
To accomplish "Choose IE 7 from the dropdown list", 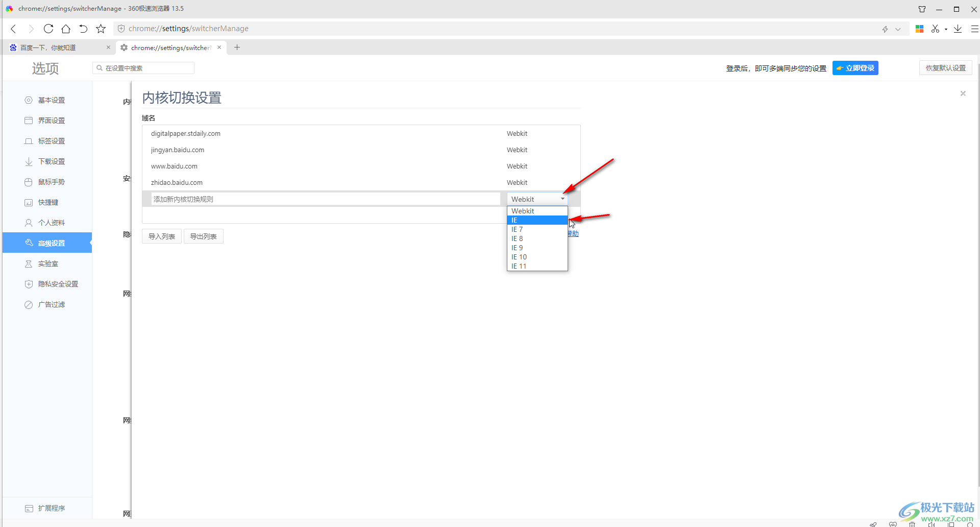I will (x=537, y=229).
